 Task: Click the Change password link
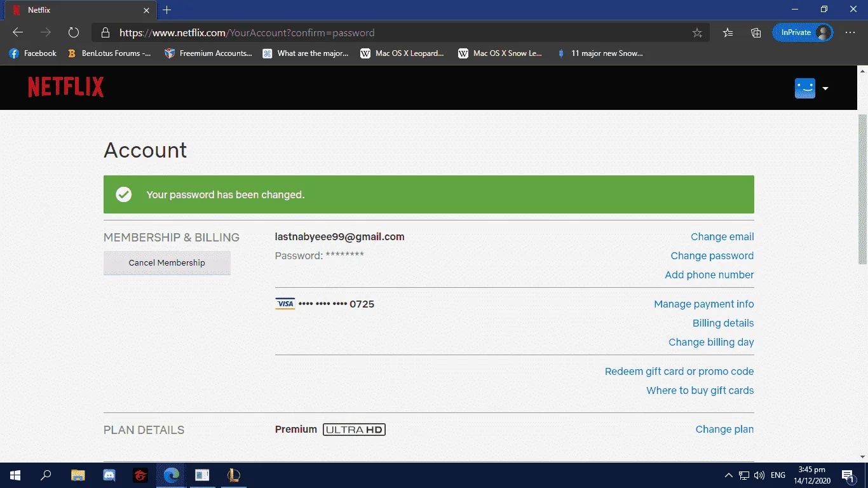[x=712, y=256]
